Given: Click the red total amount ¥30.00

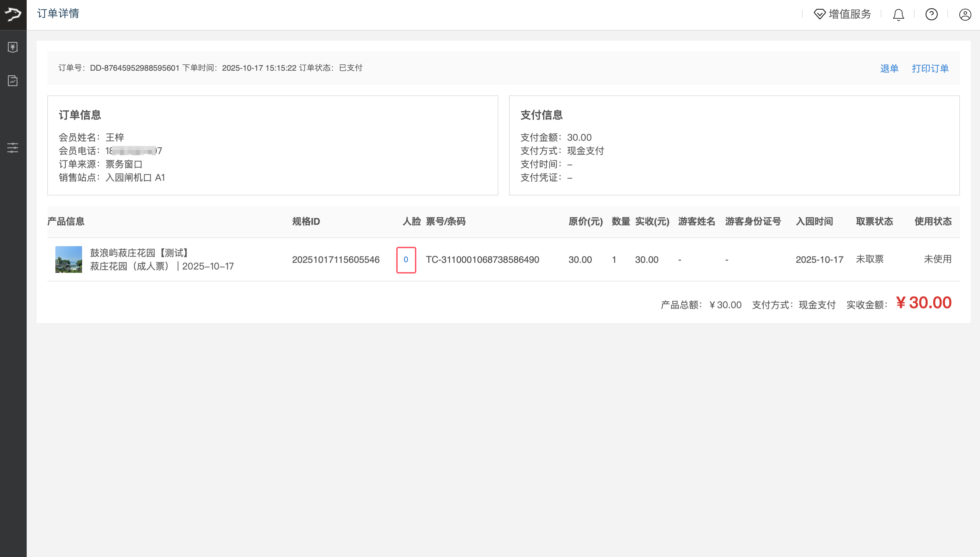Looking at the screenshot, I should tap(924, 303).
